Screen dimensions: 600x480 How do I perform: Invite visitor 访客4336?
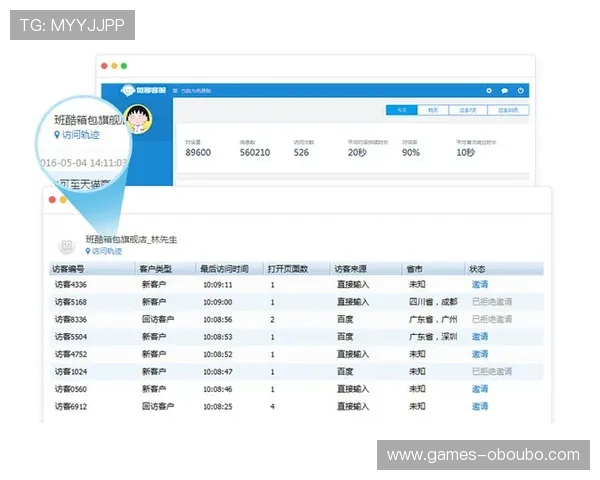[x=480, y=284]
